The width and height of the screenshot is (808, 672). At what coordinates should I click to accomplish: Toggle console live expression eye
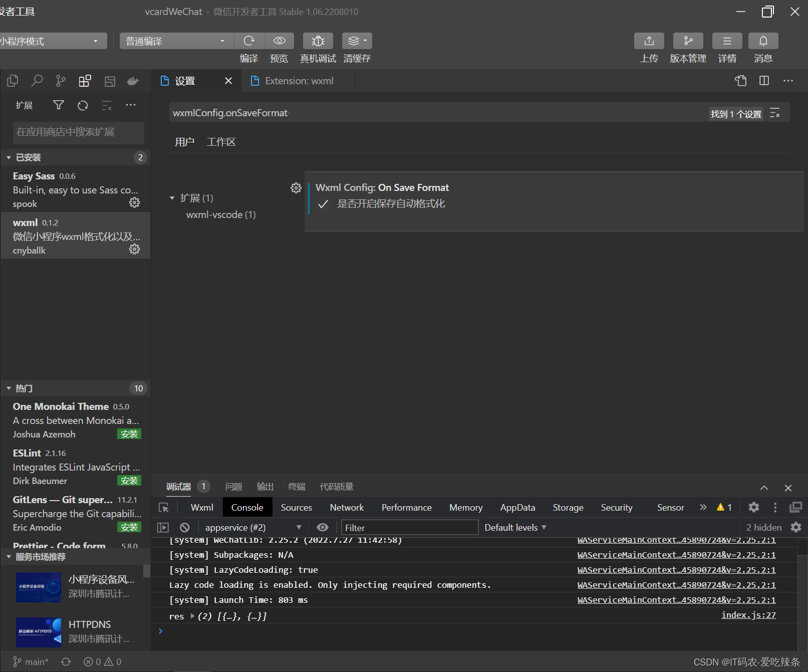(323, 527)
